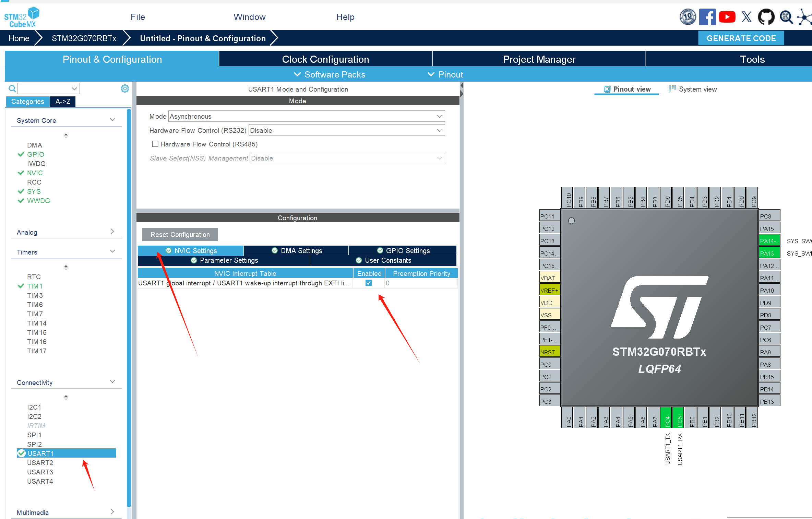The width and height of the screenshot is (812, 519).
Task: Open the Facebook icon link
Action: (x=707, y=17)
